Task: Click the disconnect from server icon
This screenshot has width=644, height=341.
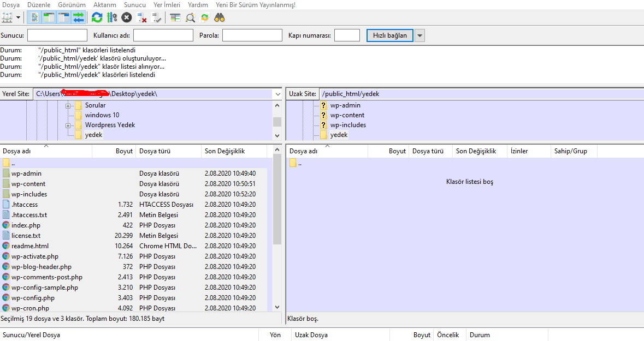Action: click(x=141, y=17)
